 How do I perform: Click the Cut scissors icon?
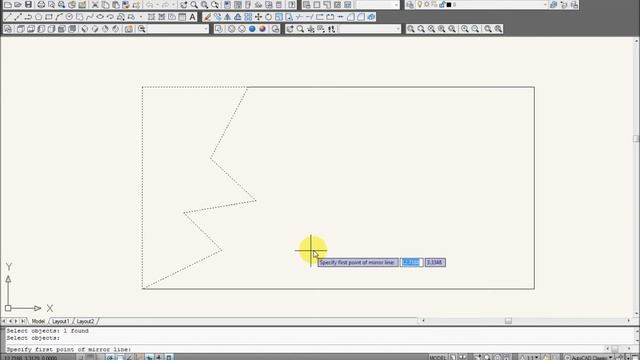click(95, 5)
